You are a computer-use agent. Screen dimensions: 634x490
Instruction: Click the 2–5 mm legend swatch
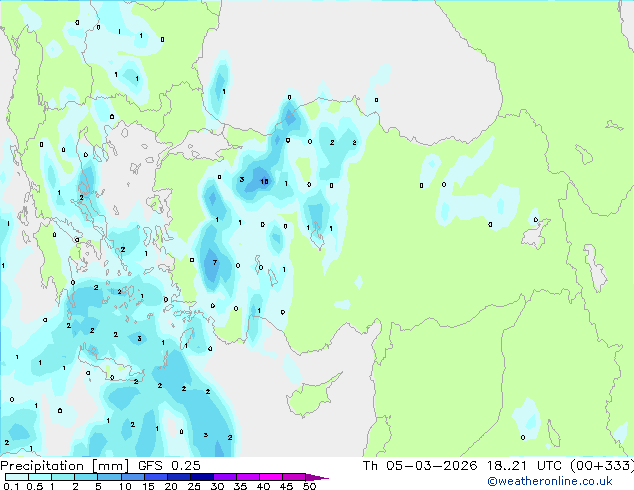coord(86,477)
